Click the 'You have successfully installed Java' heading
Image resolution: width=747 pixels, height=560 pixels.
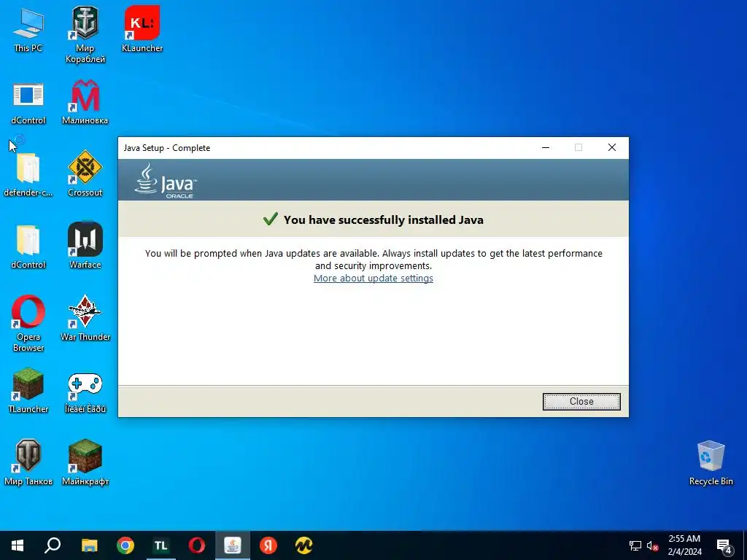(384, 219)
